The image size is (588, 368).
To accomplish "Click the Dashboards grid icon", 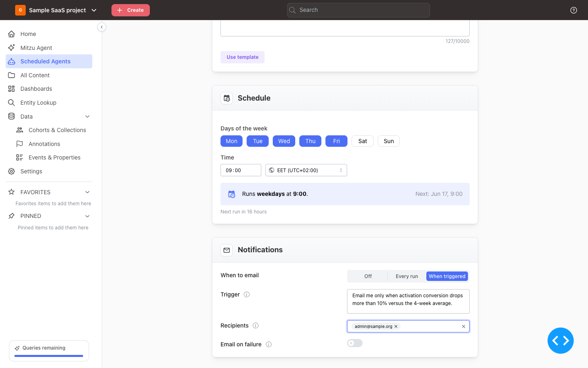I will click(11, 89).
